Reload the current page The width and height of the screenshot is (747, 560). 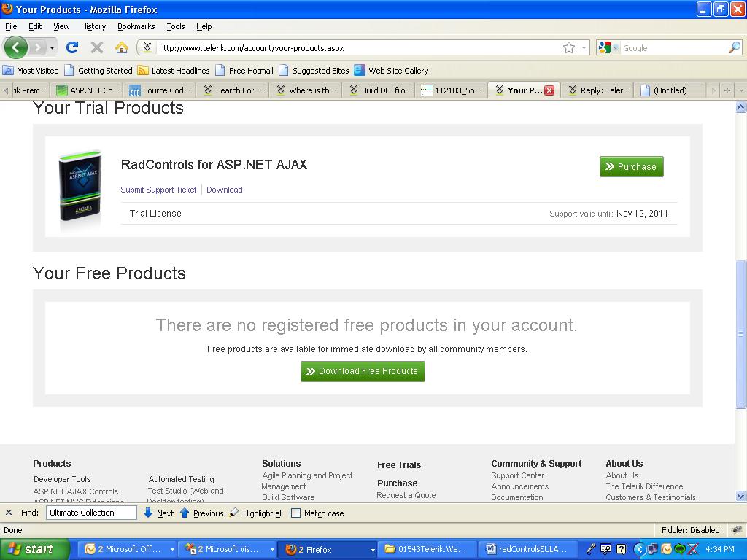coord(72,47)
